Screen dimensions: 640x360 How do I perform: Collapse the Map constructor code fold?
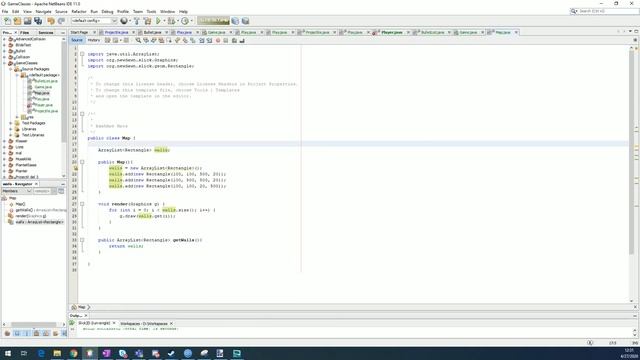(x=82, y=162)
